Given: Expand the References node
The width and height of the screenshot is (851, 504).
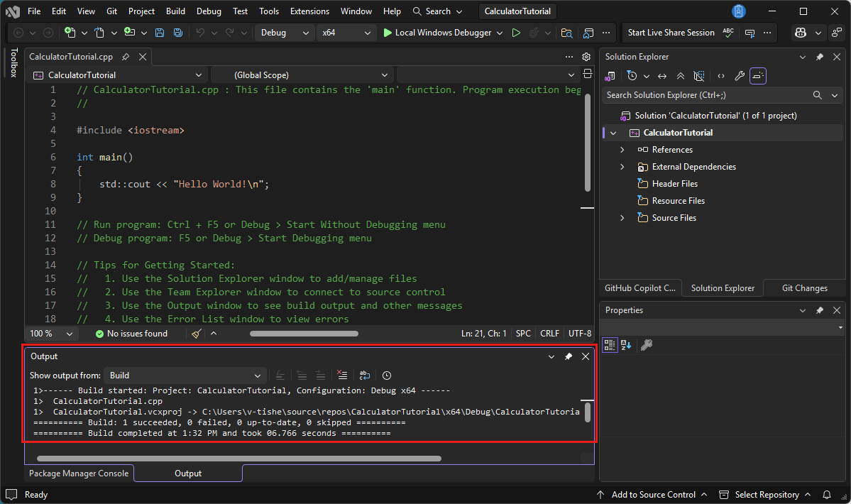Looking at the screenshot, I should (x=622, y=150).
